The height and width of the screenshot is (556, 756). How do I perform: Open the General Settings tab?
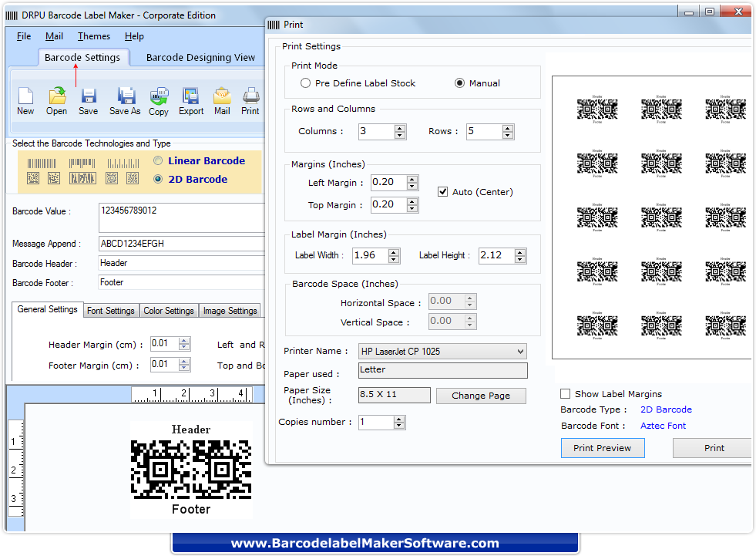pos(47,309)
